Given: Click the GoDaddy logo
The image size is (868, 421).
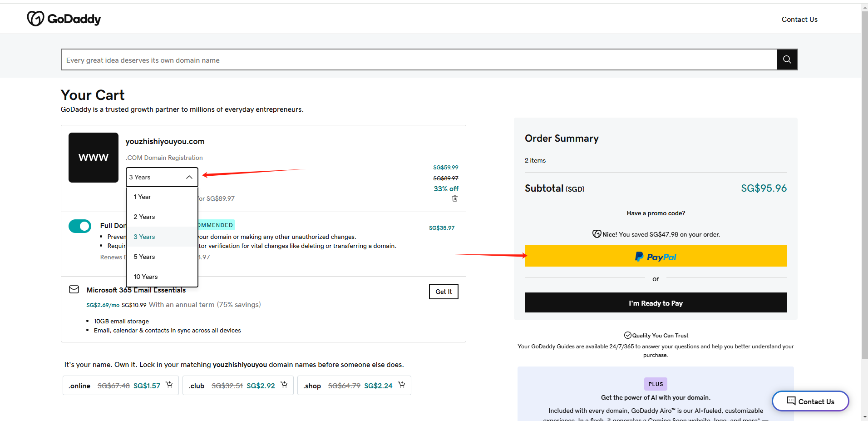Looking at the screenshot, I should point(64,19).
